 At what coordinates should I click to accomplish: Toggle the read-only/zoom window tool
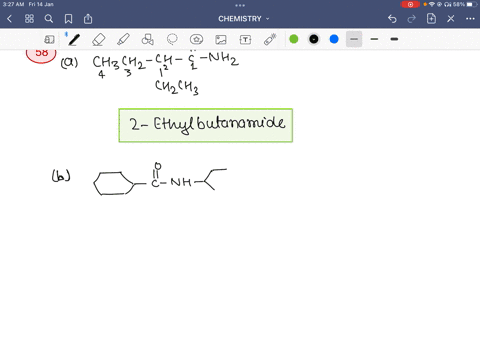click(49, 40)
